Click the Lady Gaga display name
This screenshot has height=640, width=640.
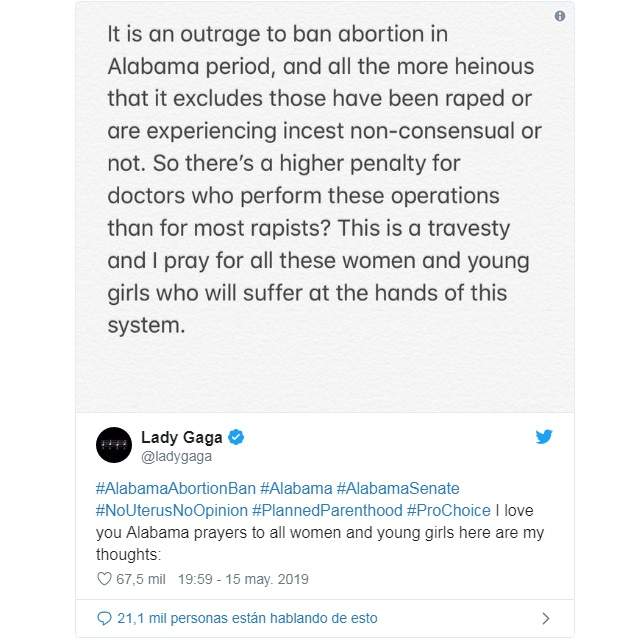point(182,437)
